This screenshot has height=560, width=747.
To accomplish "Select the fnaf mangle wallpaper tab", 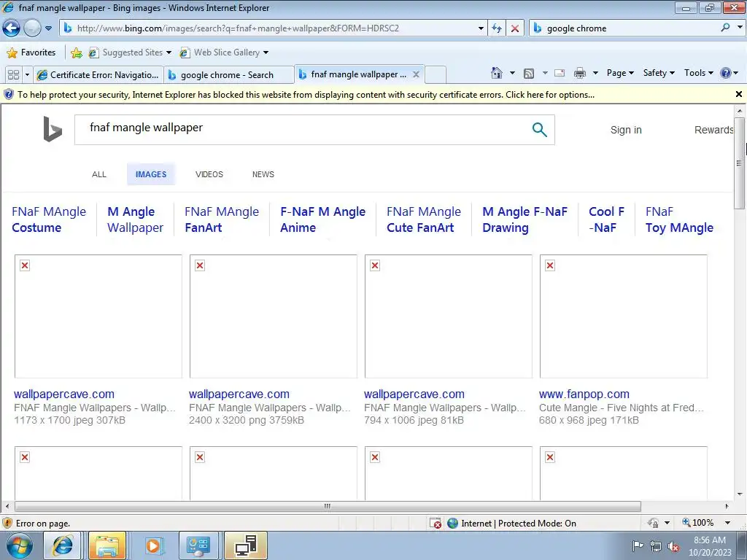I will click(x=352, y=74).
